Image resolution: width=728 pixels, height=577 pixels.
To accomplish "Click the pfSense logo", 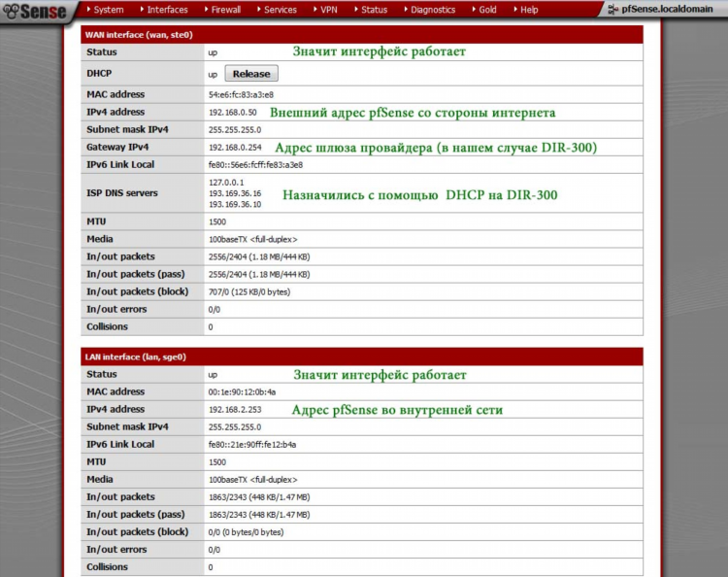I will tap(34, 11).
